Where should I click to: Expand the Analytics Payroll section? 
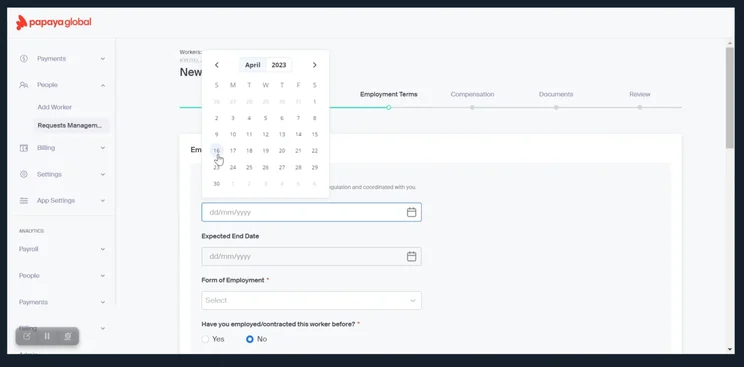point(103,249)
